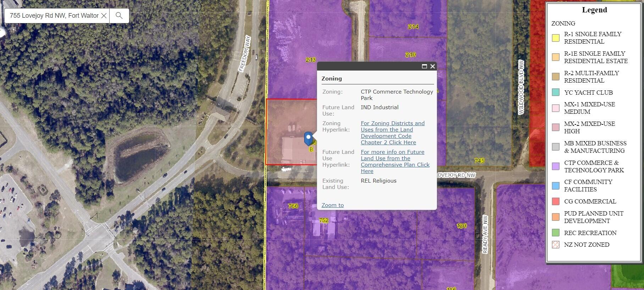The width and height of the screenshot is (644, 290).
Task: Select parcel 214 on the map
Action: 413,27
